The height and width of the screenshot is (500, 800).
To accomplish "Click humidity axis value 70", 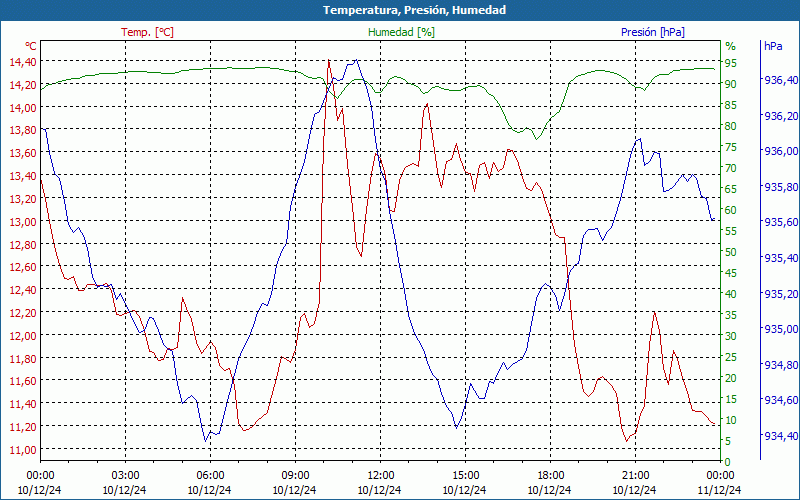I will [731, 168].
